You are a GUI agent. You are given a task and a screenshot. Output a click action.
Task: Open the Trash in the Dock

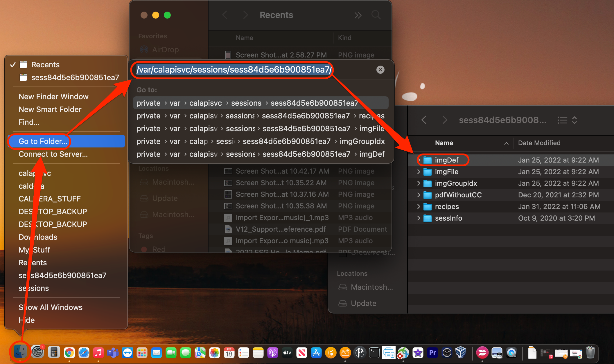click(x=590, y=353)
